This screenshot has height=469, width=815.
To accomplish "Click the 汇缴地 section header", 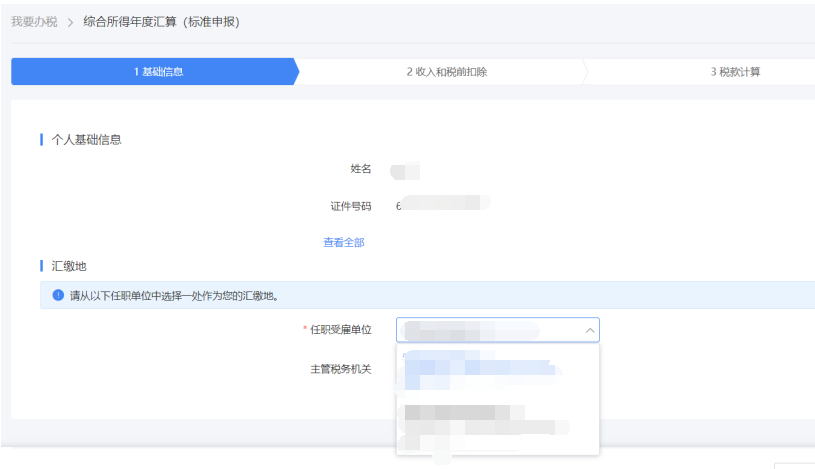I will tap(69, 266).
